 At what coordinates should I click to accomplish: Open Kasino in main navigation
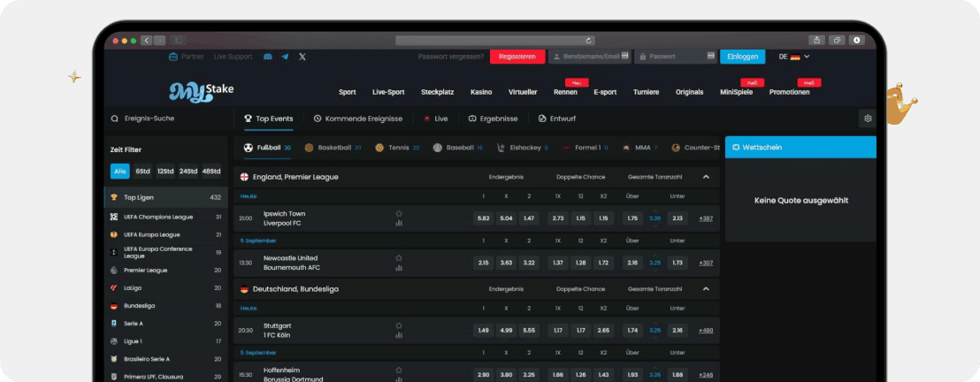pyautogui.click(x=481, y=92)
